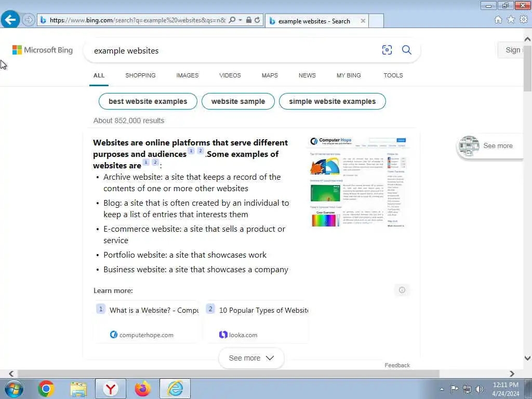Open Favorites with the star icon
The width and height of the screenshot is (532, 399).
tap(511, 20)
